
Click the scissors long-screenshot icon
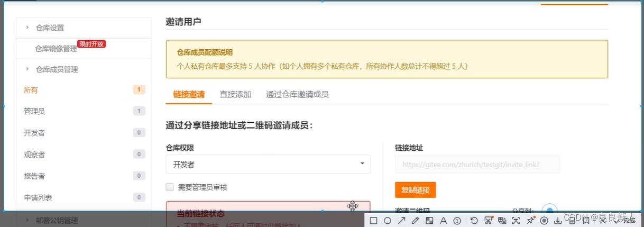point(489,221)
